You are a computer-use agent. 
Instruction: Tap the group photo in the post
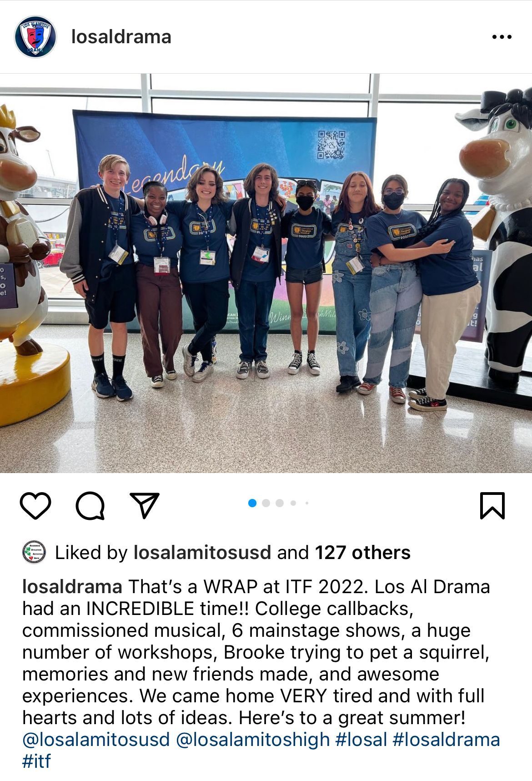point(266,273)
